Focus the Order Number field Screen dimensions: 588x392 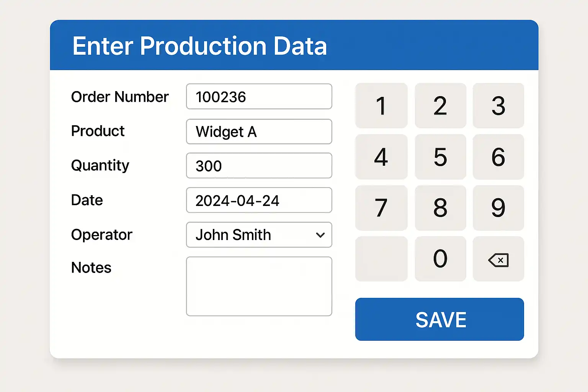click(x=259, y=96)
